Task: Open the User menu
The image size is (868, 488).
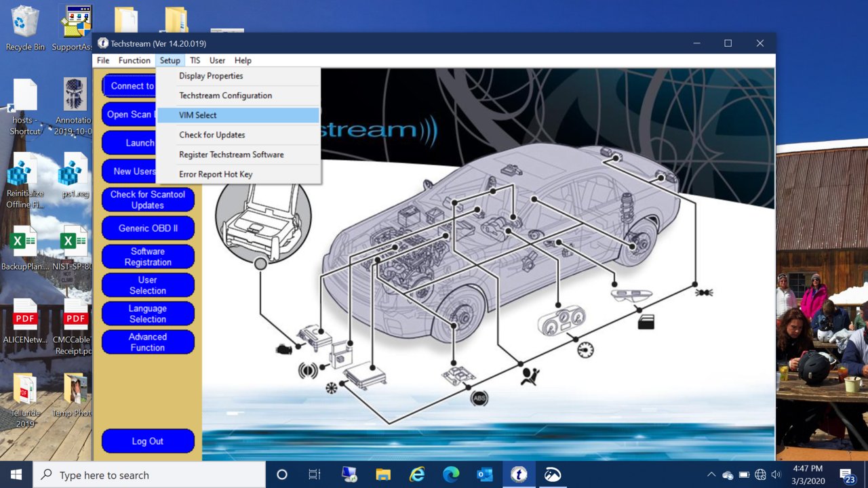Action: point(217,60)
